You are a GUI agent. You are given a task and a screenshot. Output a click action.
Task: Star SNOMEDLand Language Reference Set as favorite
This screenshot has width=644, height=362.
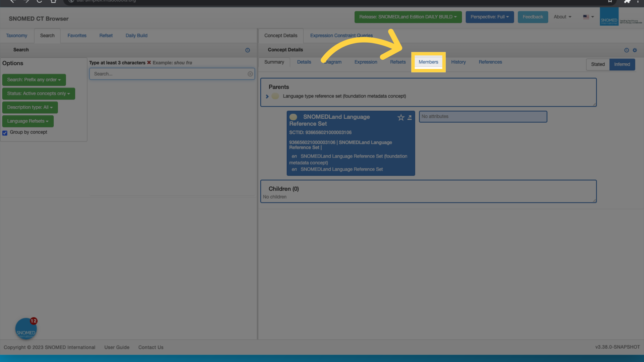(x=401, y=117)
